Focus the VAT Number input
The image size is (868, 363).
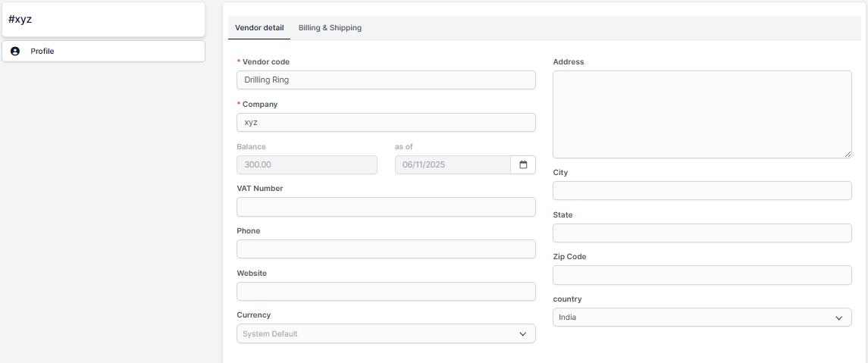click(x=386, y=207)
